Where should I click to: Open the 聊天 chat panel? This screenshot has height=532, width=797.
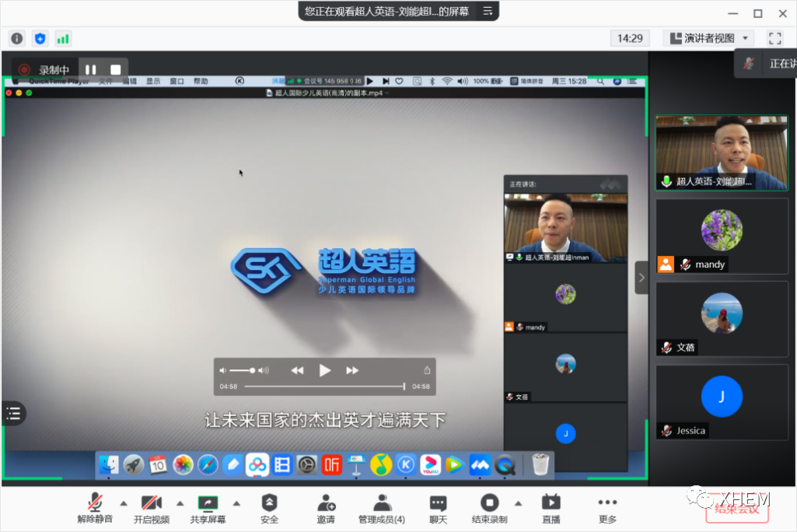438,508
